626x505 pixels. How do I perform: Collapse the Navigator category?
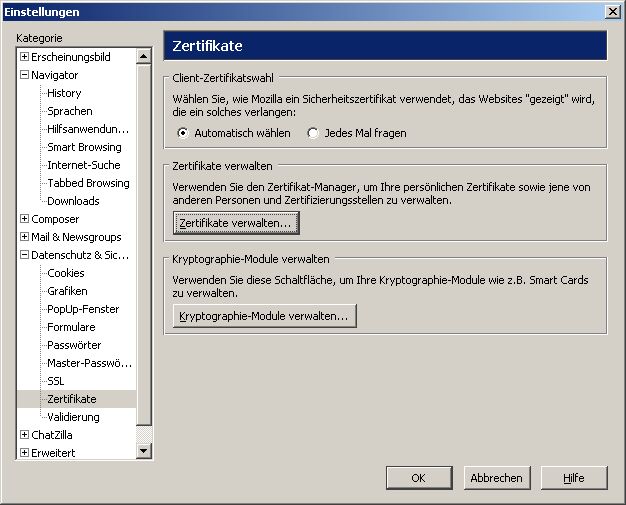click(24, 75)
